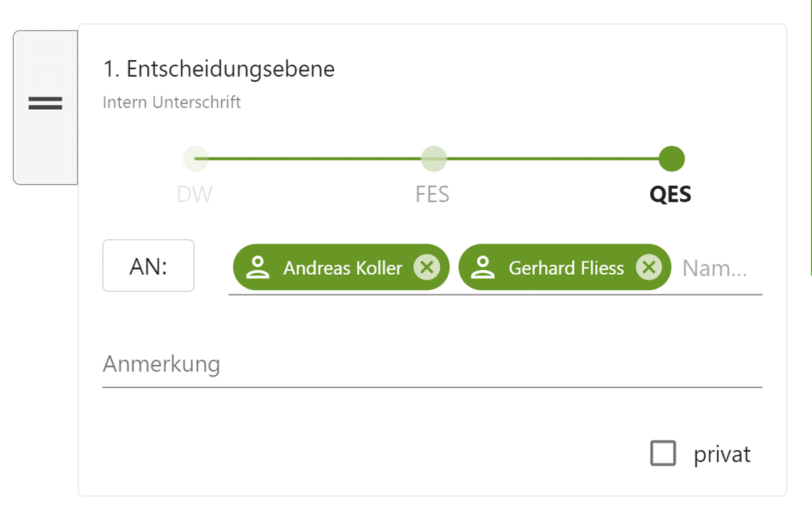Select the Gerhard Fliess name chip
Image resolution: width=812 pixels, height=522 pixels.
pyautogui.click(x=565, y=267)
